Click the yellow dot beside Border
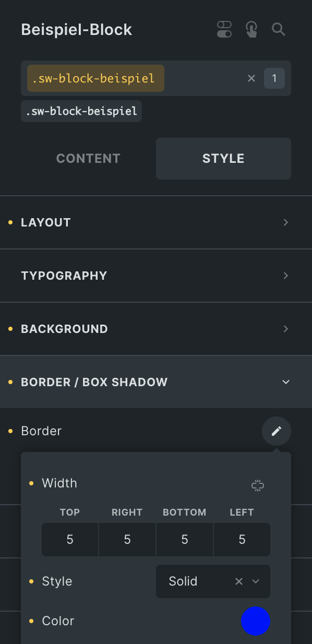Screen dimensions: 312x644 point(11,431)
